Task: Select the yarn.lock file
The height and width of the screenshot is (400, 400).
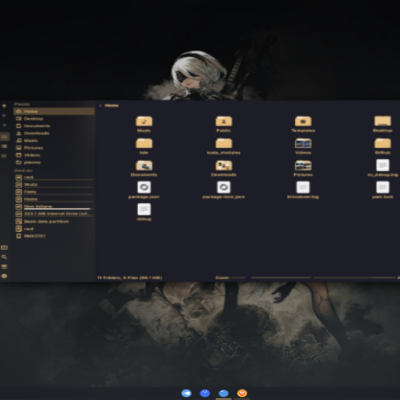Action: 383,190
